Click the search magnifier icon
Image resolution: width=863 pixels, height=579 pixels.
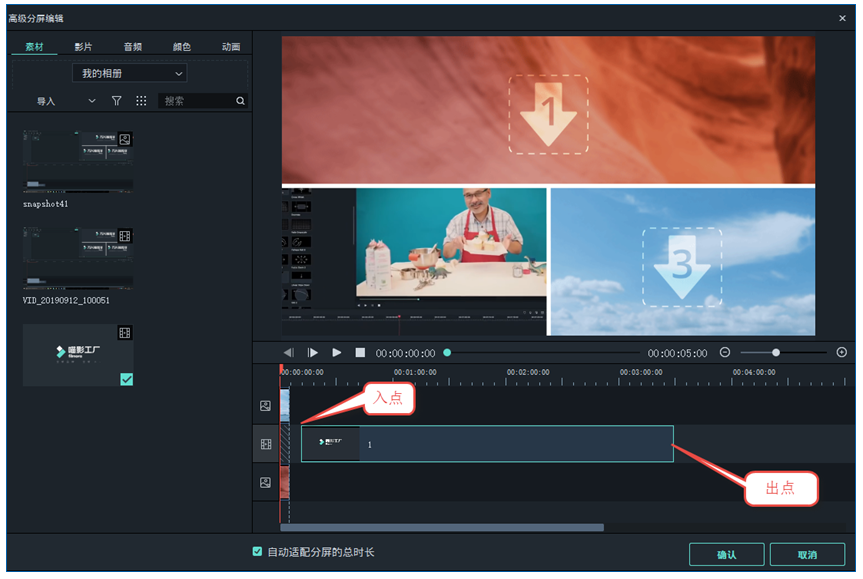(x=241, y=101)
